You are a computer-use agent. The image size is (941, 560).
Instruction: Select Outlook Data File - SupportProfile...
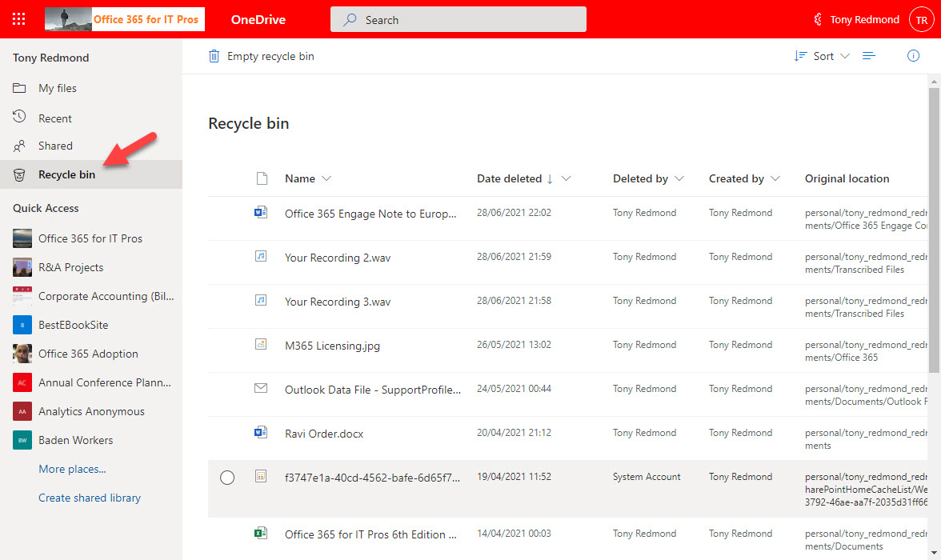[x=373, y=390]
